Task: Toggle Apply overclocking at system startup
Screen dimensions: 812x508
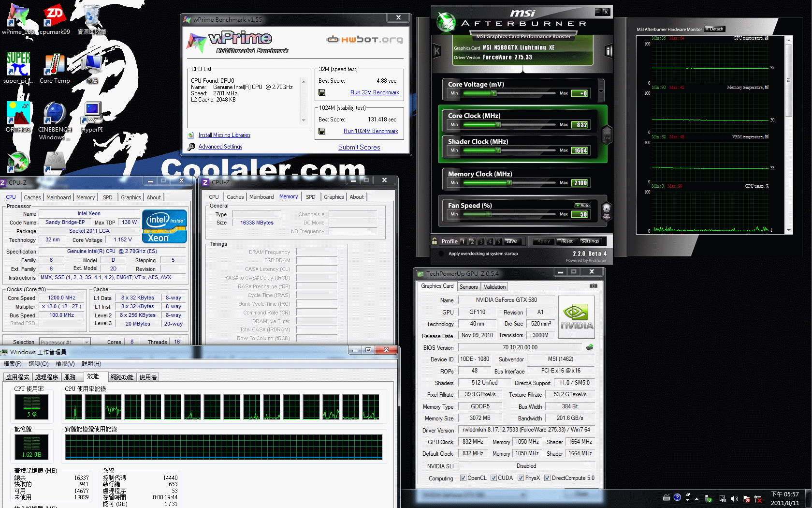Action: (x=441, y=254)
